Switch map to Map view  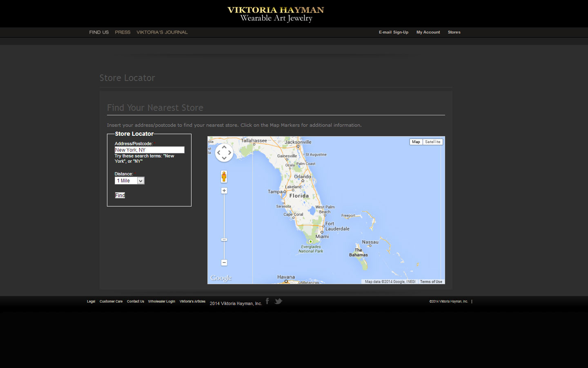point(416,142)
